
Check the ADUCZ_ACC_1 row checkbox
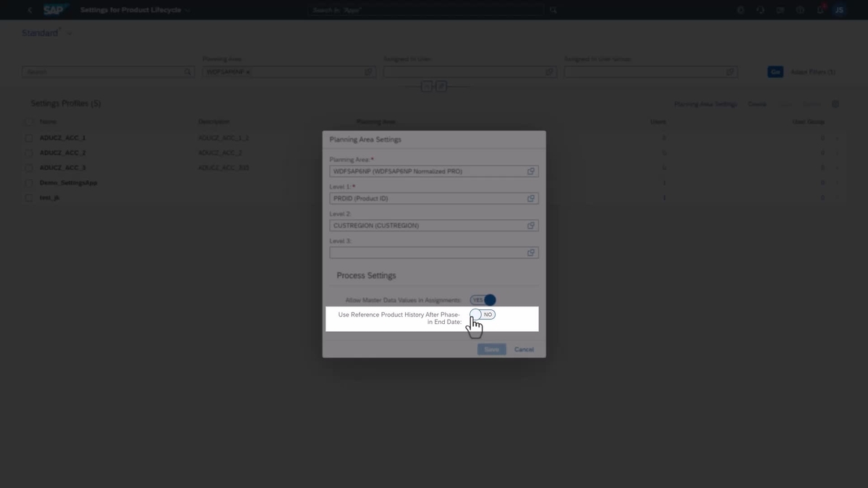[29, 137]
